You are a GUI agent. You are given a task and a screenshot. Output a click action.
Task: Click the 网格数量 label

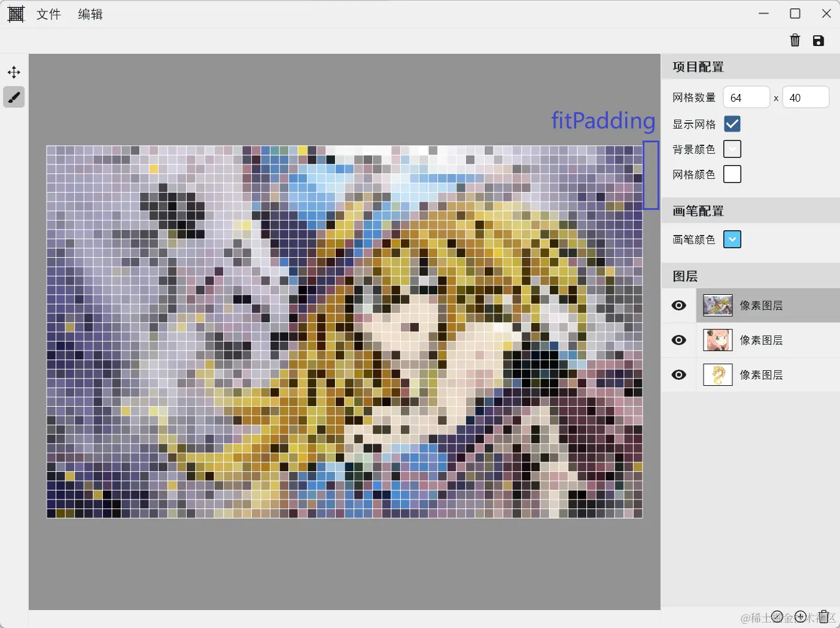point(694,97)
